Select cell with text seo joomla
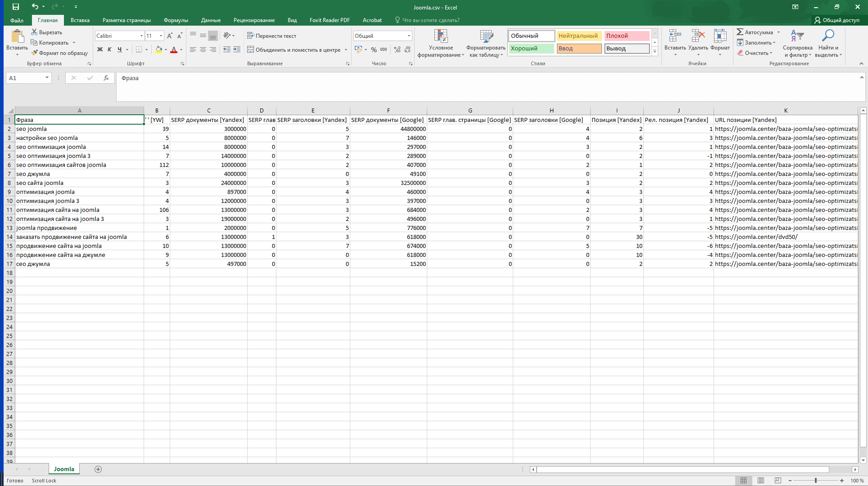868x486 pixels. click(32, 129)
